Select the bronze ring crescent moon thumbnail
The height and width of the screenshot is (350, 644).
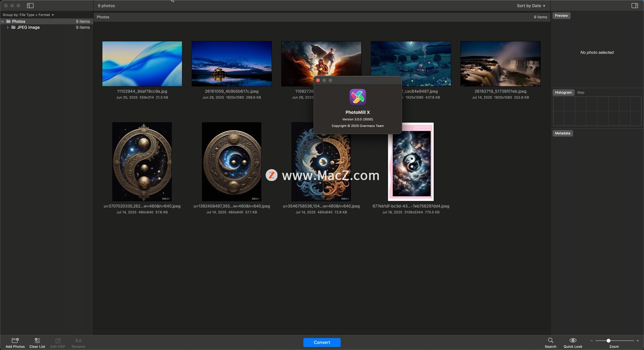[231, 162]
